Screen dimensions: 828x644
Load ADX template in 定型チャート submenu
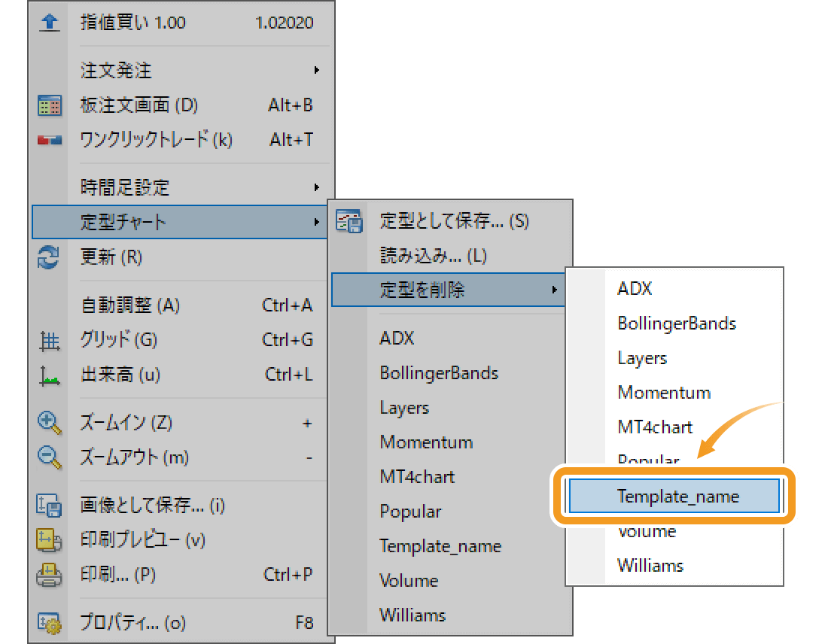[450, 338]
